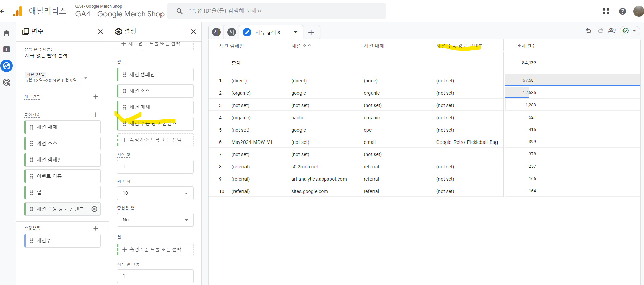Switch to the first 자 tab
The height and width of the screenshot is (285, 644).
pos(216,32)
